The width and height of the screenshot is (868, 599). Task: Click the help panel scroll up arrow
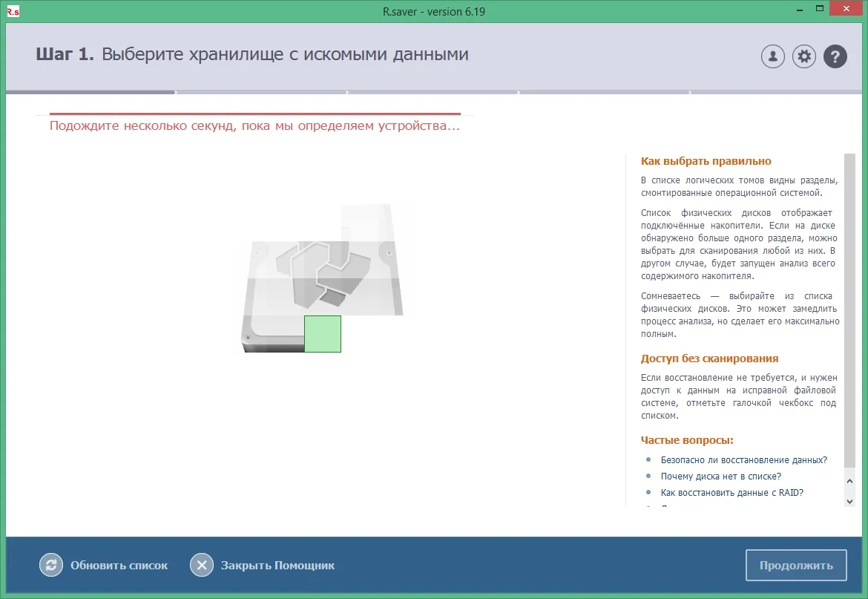coord(849,481)
